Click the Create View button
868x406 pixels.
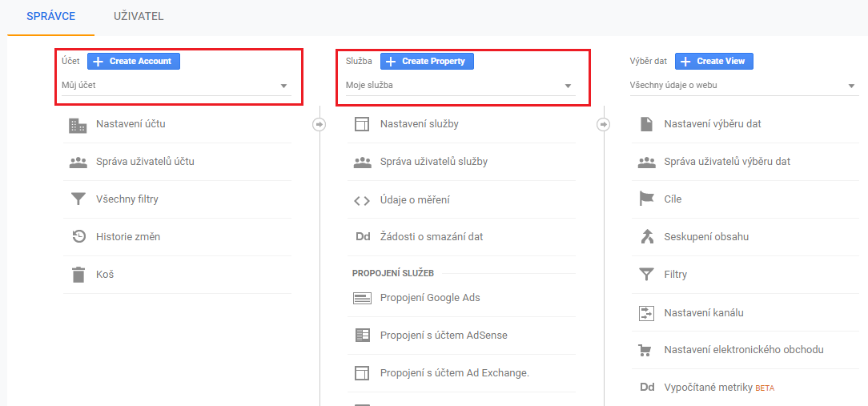point(714,61)
